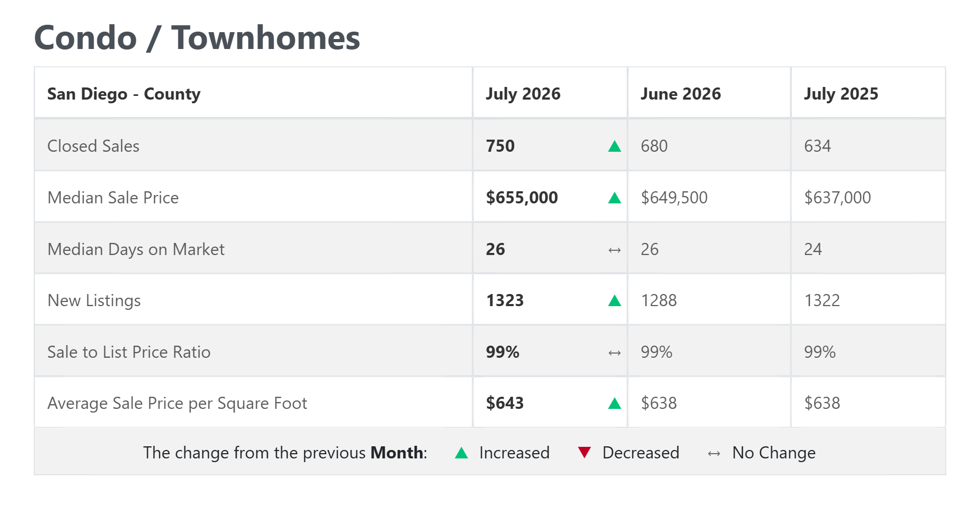Click the Condo / Townhomes heading
Image resolution: width=980 pixels, height=509 pixels.
pos(197,38)
